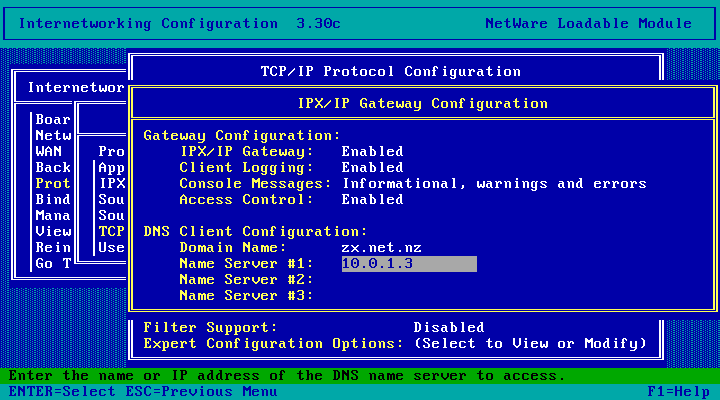720x400 pixels.
Task: Select the IPX protocol entry
Action: point(112,184)
